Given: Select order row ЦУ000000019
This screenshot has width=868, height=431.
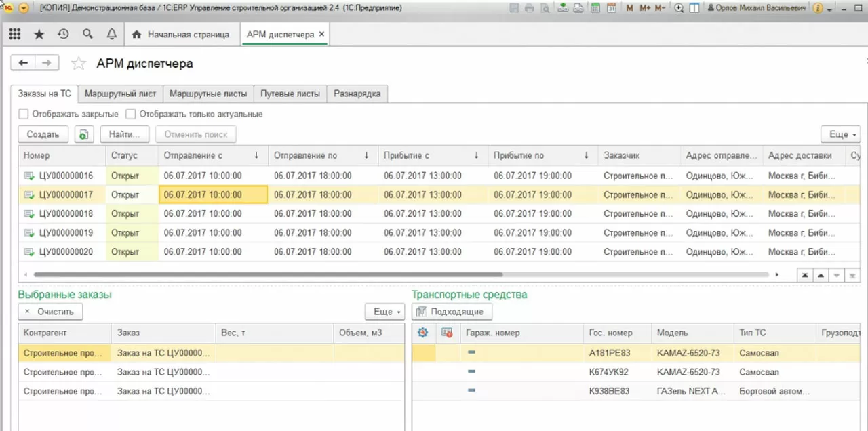Looking at the screenshot, I should [66, 233].
